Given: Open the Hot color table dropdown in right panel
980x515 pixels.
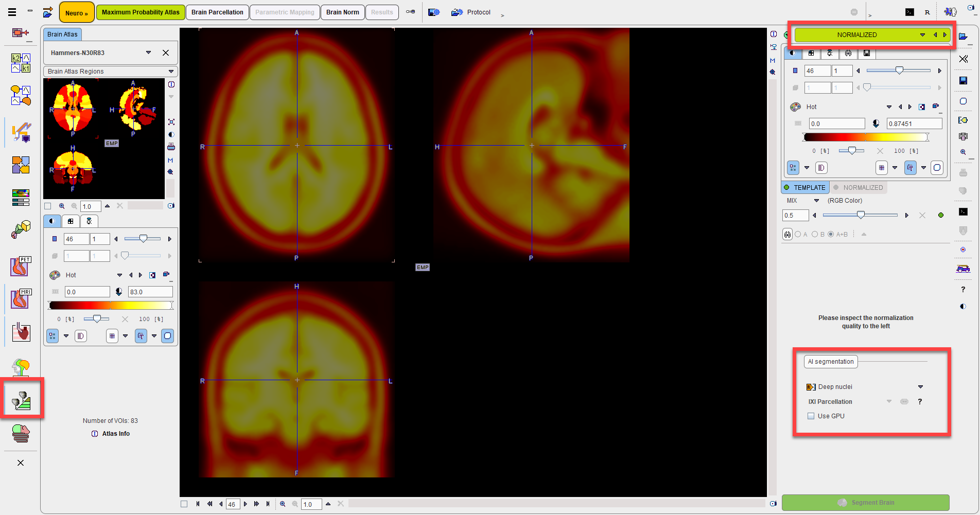Looking at the screenshot, I should coord(889,107).
